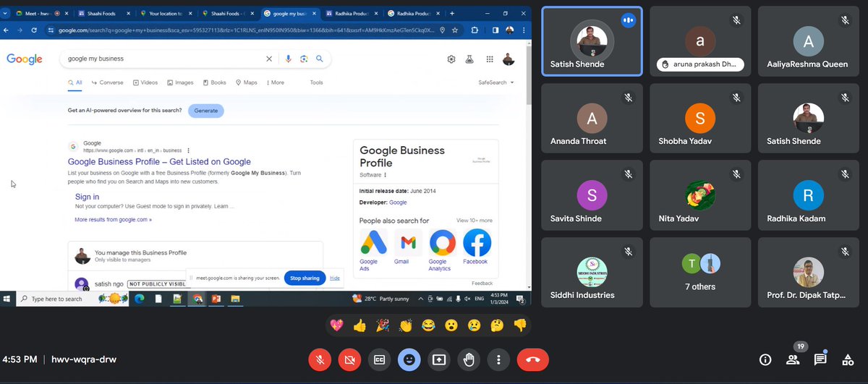Send party popper reaction
The image size is (868, 384).
pyautogui.click(x=383, y=325)
